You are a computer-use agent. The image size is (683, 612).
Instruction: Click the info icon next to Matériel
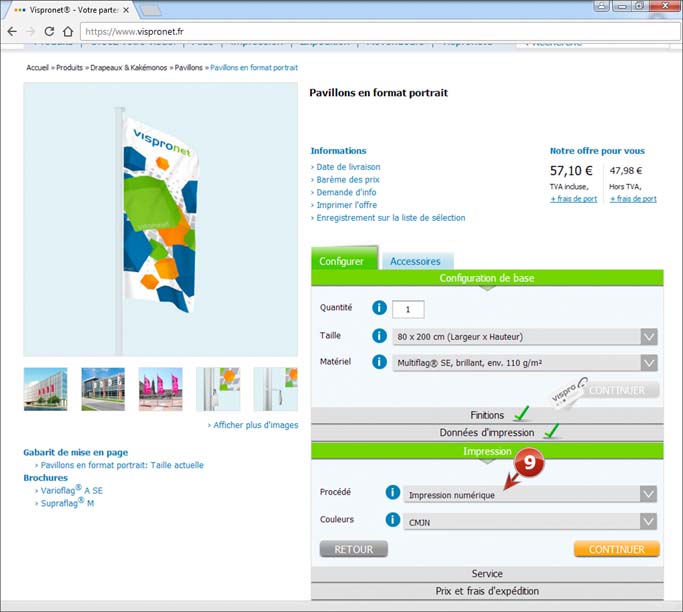pos(379,362)
